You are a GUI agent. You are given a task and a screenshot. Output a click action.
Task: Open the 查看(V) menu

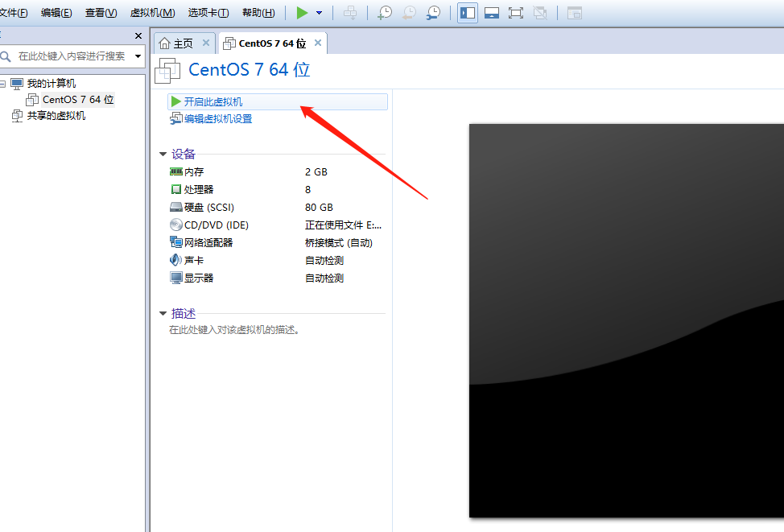tap(101, 13)
